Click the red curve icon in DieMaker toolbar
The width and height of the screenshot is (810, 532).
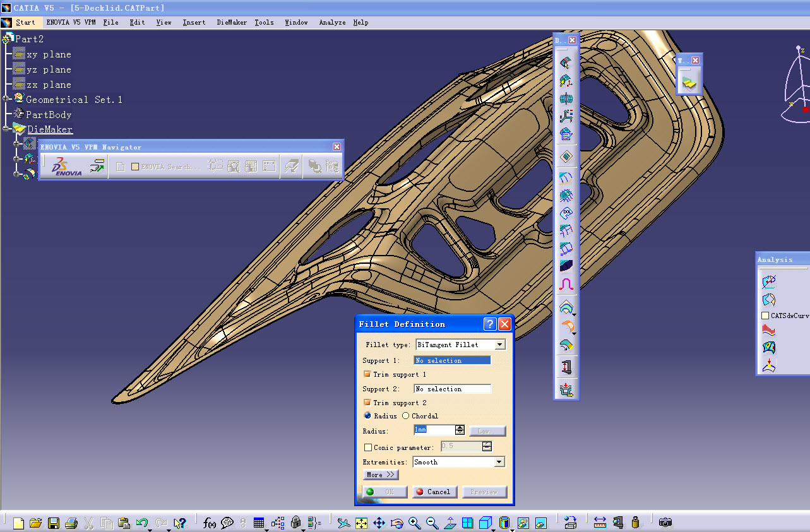point(566,284)
